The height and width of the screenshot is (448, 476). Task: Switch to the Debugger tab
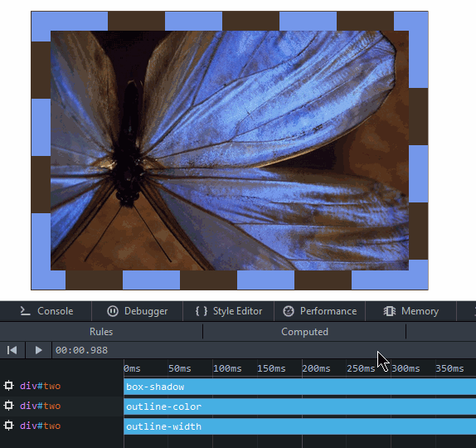(x=137, y=311)
